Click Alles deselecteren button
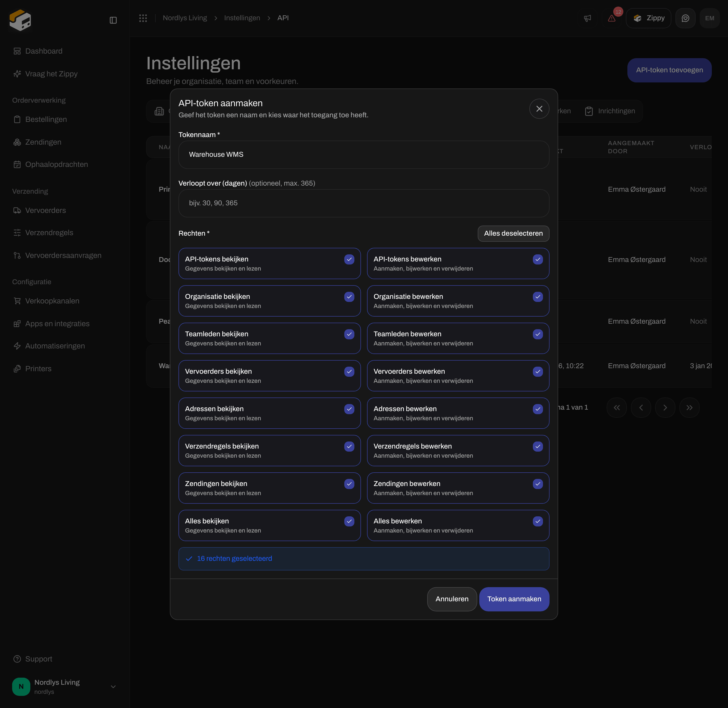 tap(513, 234)
